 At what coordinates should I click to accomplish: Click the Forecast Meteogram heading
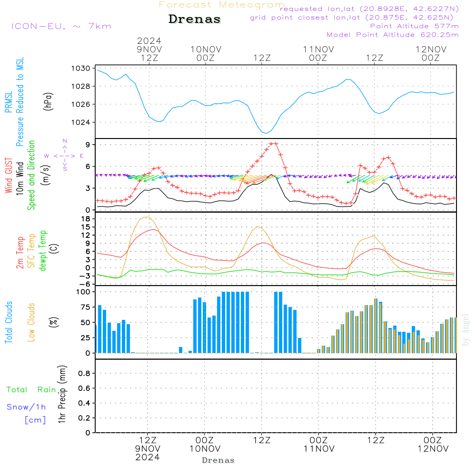click(x=222, y=5)
